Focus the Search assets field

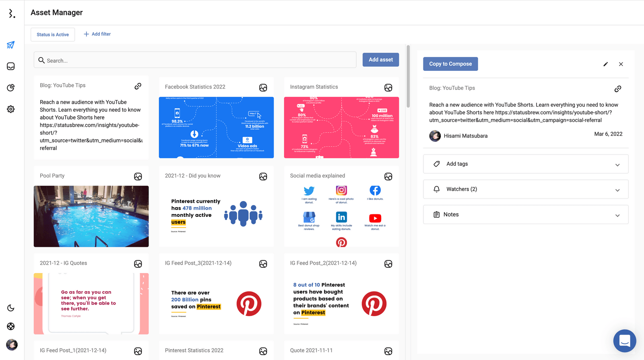195,60
